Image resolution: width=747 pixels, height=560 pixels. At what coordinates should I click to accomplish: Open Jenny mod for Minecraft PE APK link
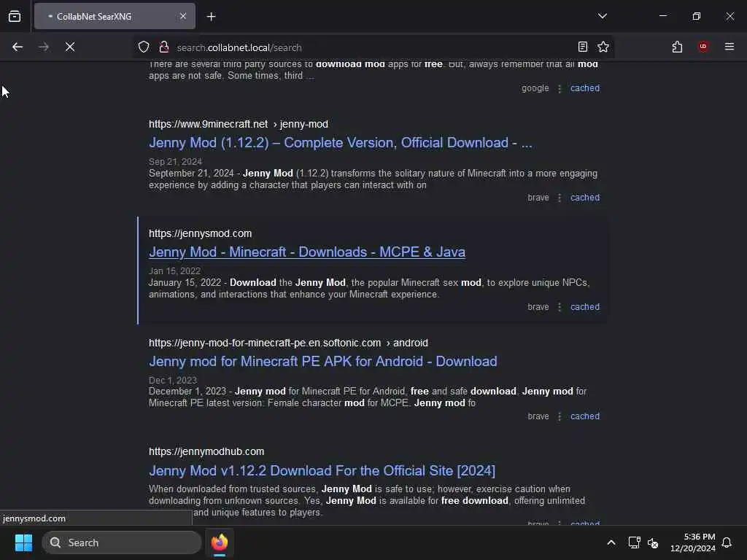coord(322,362)
